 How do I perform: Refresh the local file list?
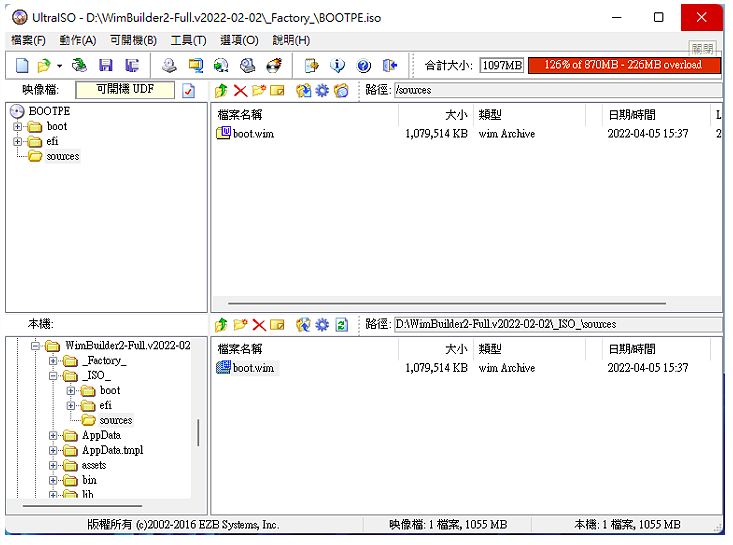[342, 325]
